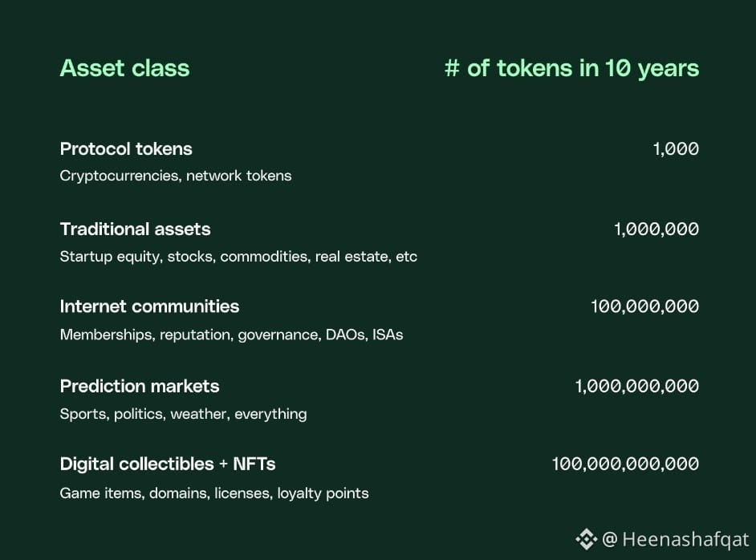
Task: Click the 1,000 tokens value
Action: point(676,149)
